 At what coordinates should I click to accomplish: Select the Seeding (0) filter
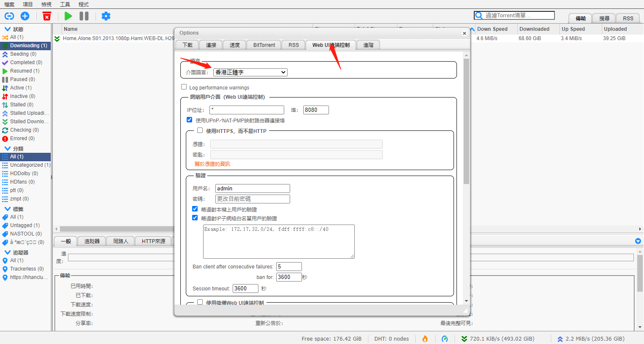click(x=25, y=54)
